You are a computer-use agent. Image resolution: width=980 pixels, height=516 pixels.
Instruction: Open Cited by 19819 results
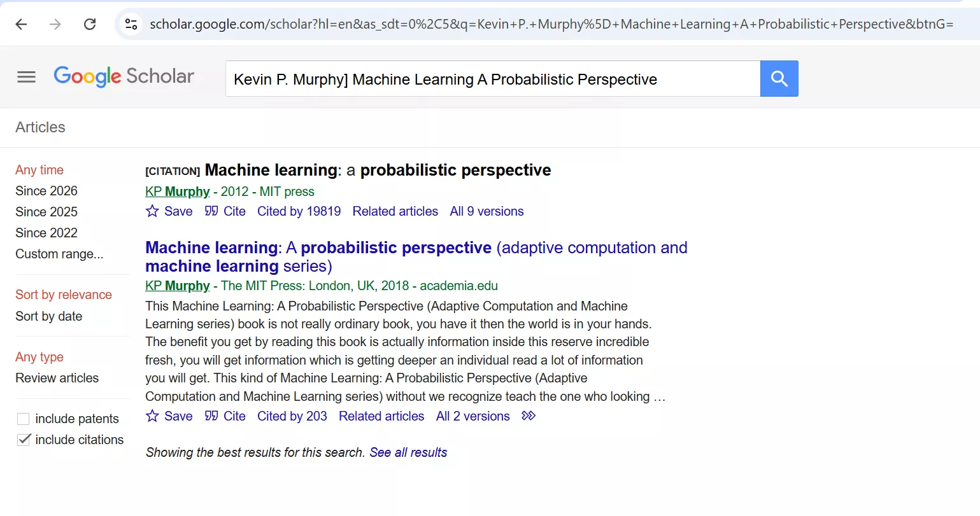coord(299,211)
